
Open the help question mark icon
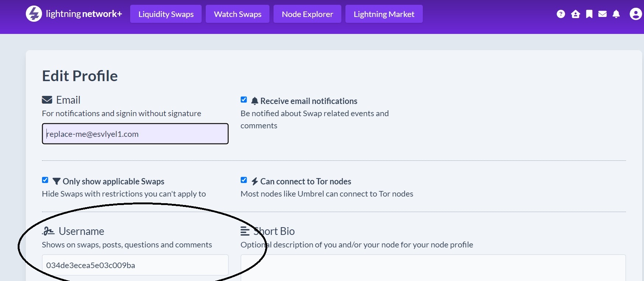pyautogui.click(x=561, y=14)
